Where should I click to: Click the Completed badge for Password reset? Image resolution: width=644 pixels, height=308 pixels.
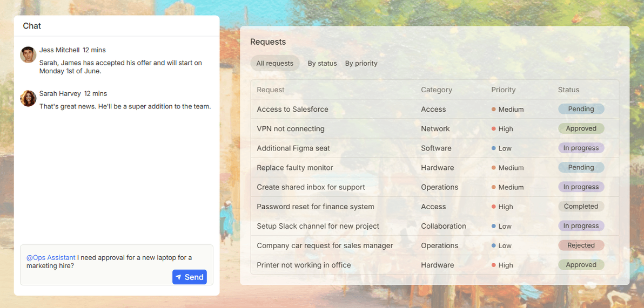click(x=581, y=206)
